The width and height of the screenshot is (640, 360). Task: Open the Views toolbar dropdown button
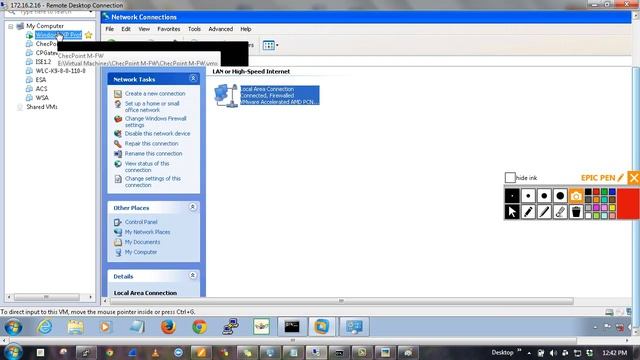[x=270, y=45]
